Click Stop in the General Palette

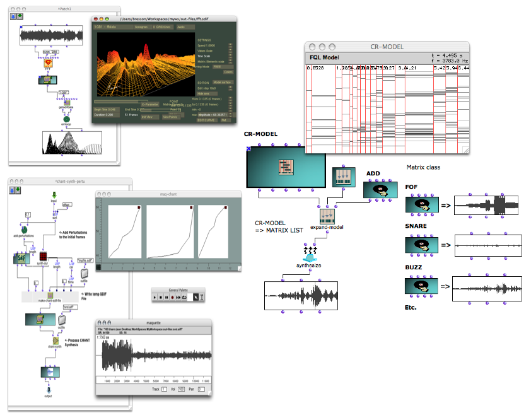161,298
